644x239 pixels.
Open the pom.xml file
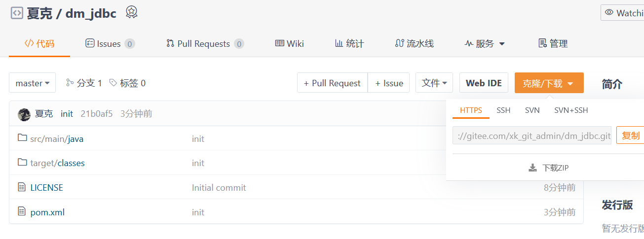tap(47, 212)
